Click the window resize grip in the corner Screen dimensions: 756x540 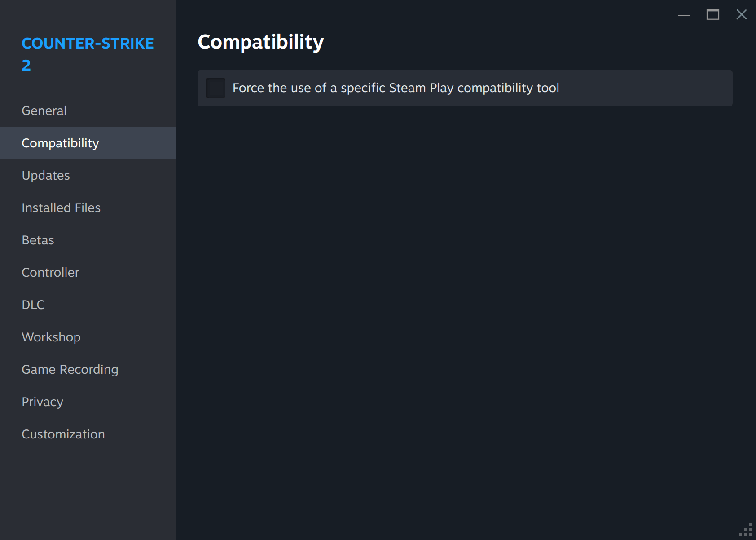(746, 530)
